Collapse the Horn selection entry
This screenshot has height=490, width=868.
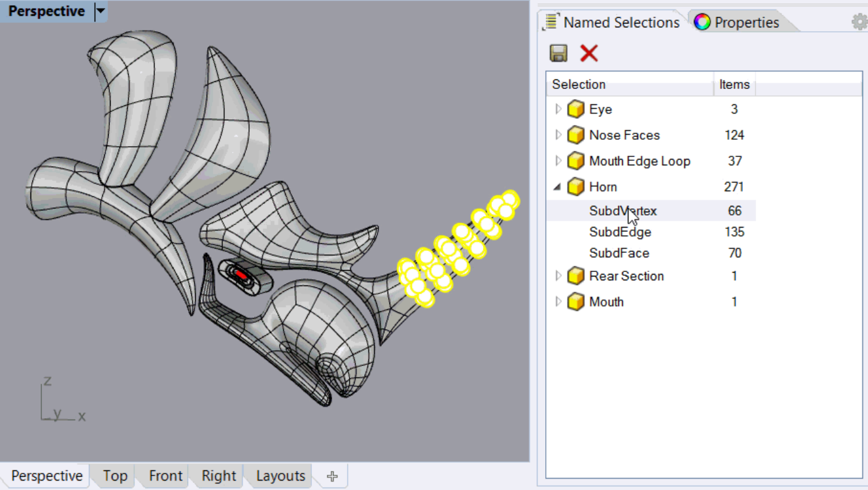tap(558, 187)
